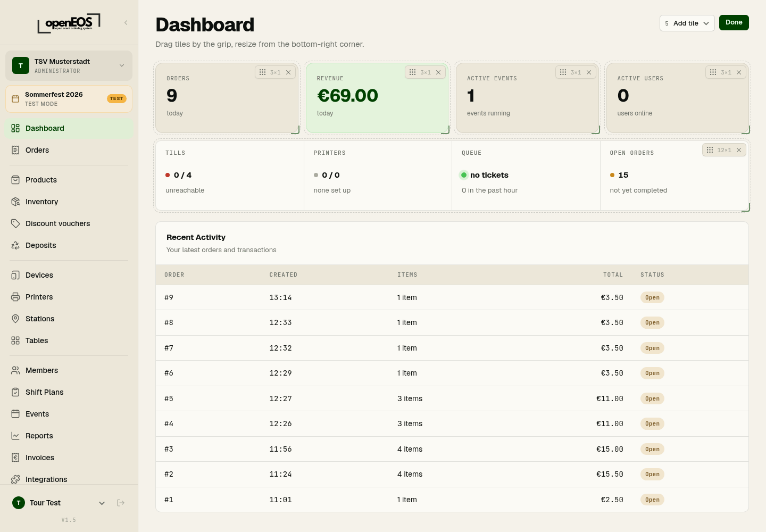Open Discount vouchers page
Image resolution: width=766 pixels, height=532 pixels.
(x=69, y=223)
